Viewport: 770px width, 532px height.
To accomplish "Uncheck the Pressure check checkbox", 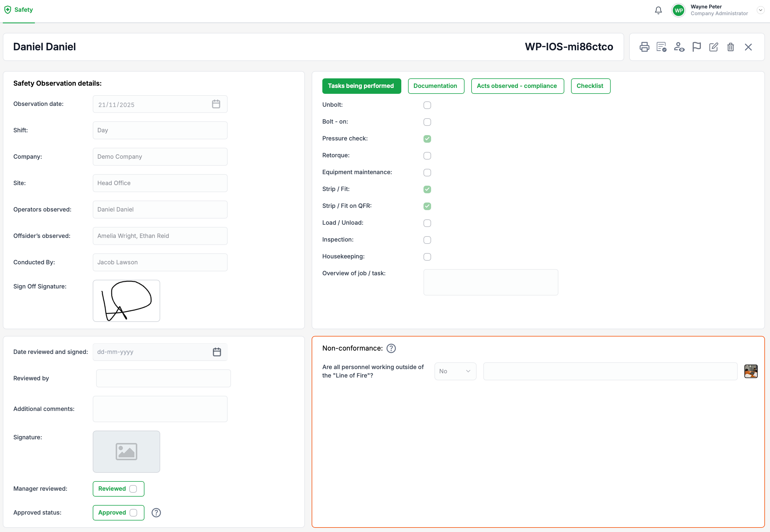I will [x=427, y=139].
